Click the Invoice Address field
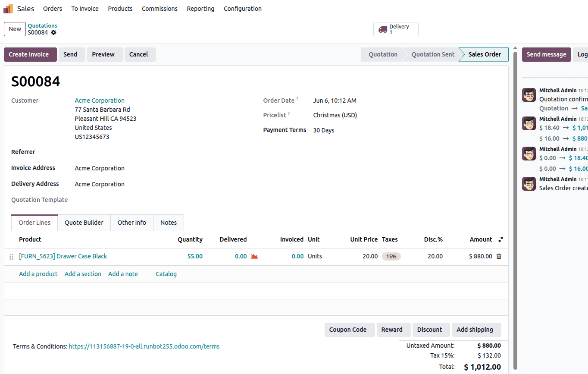 click(100, 168)
